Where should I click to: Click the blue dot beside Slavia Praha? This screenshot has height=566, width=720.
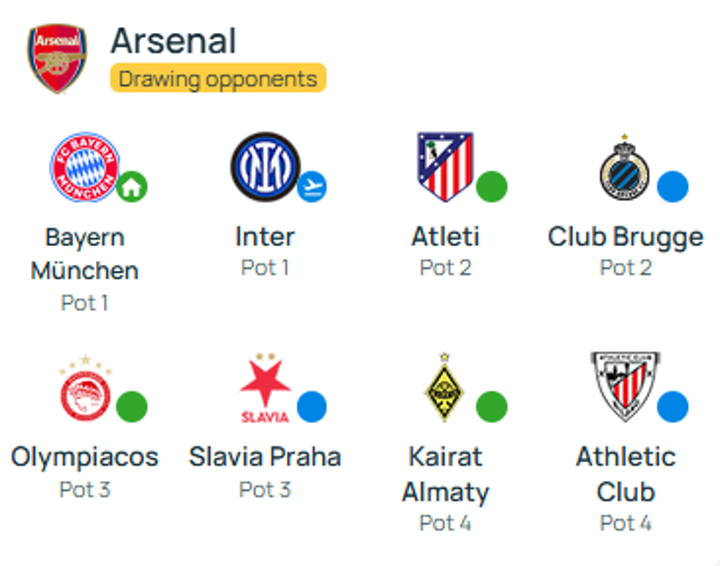point(312,406)
